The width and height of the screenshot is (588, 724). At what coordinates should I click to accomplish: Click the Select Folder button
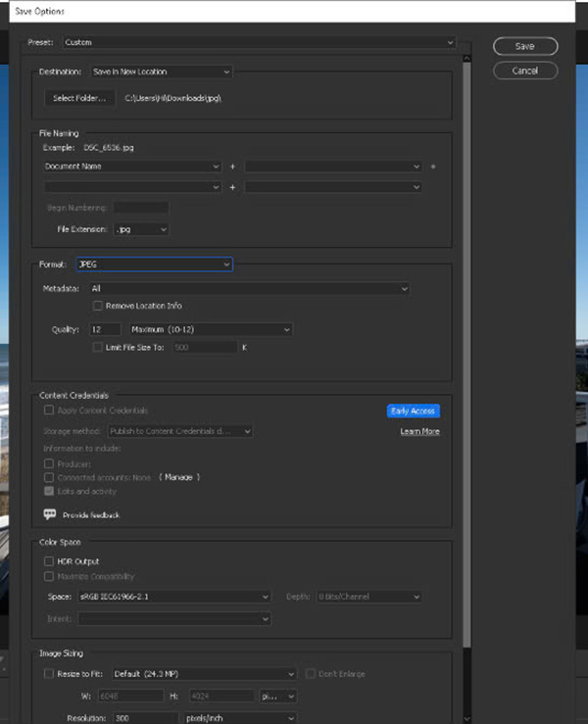pos(78,98)
